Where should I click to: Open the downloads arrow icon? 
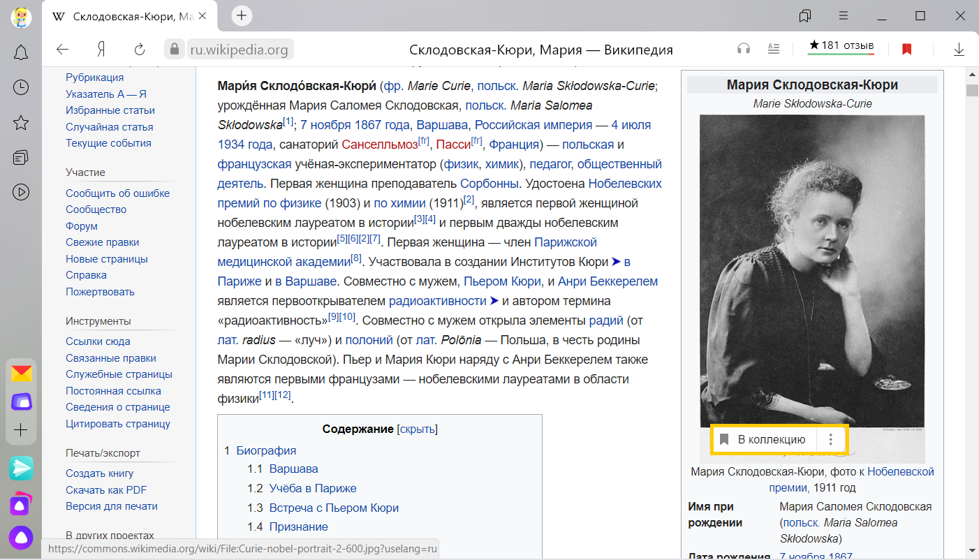(x=959, y=49)
